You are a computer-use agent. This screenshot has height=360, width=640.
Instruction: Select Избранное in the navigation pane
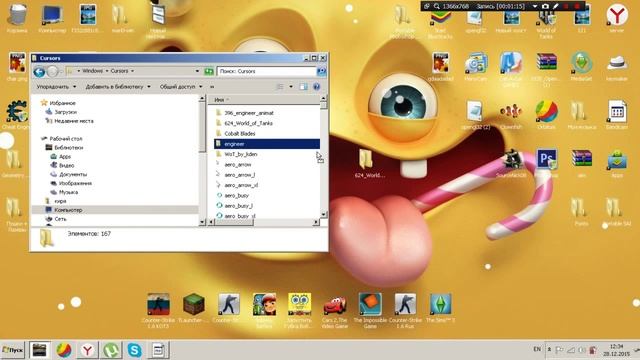(x=62, y=103)
